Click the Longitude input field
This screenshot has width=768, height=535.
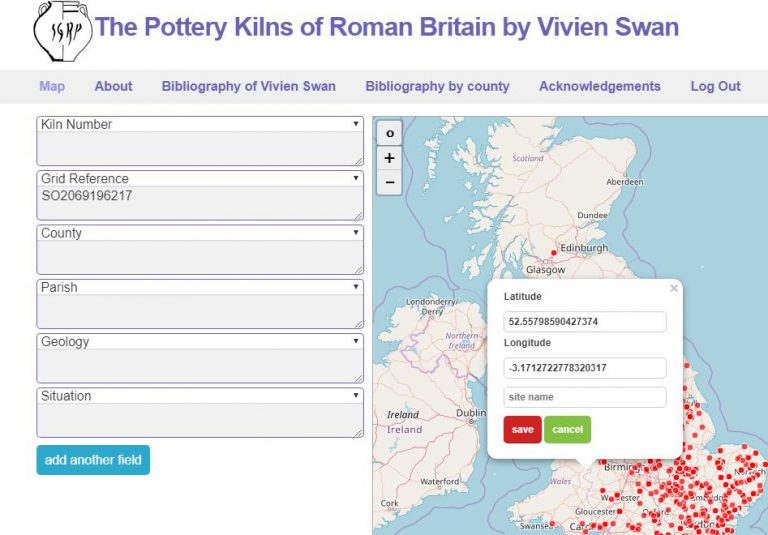(585, 368)
